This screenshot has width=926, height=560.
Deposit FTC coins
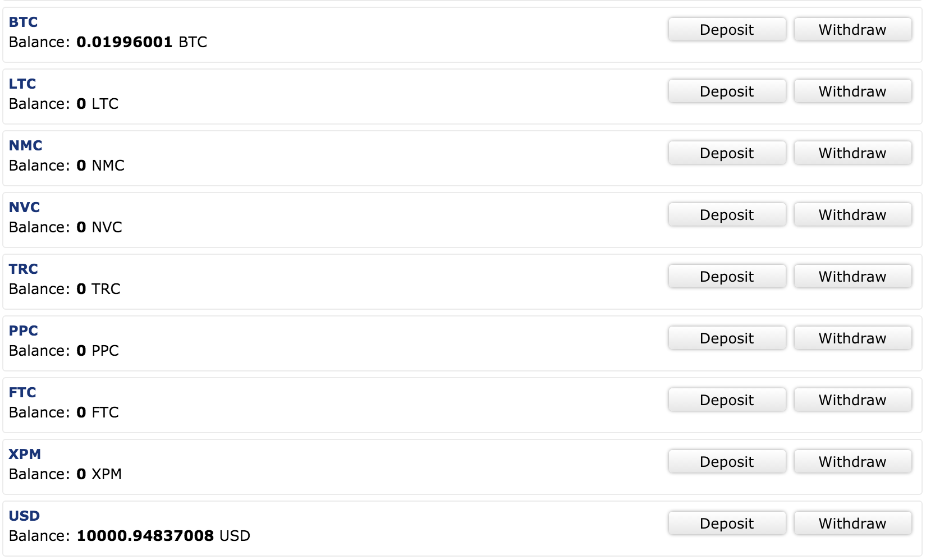point(727,400)
